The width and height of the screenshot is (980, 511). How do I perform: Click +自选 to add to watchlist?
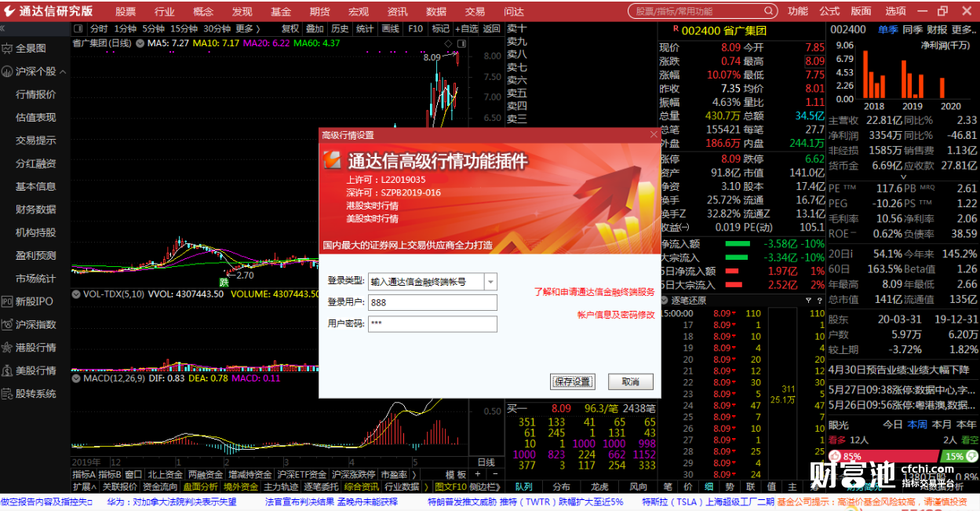466,28
